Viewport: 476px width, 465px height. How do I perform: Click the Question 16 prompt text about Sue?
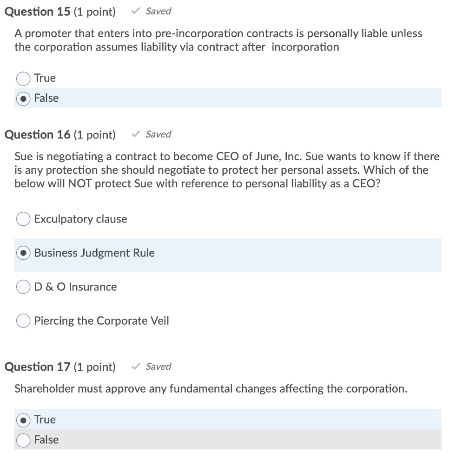pyautogui.click(x=228, y=170)
